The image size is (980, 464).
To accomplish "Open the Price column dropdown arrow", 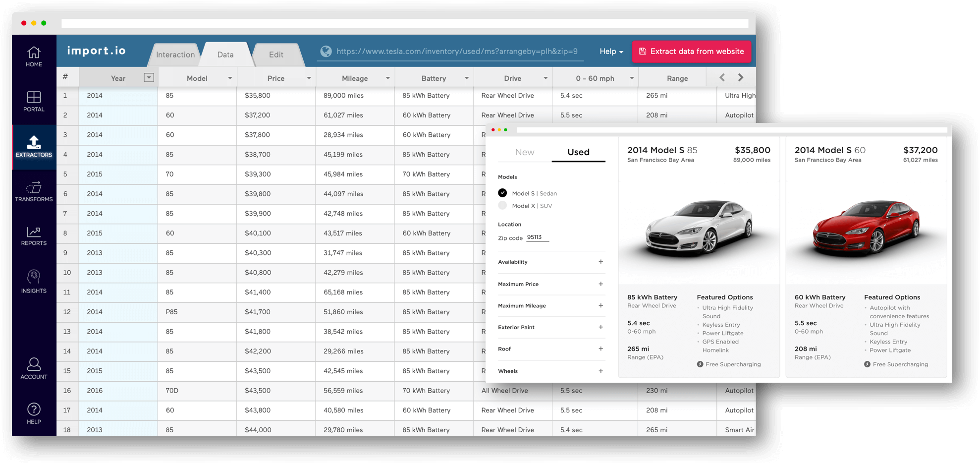I will pos(309,78).
